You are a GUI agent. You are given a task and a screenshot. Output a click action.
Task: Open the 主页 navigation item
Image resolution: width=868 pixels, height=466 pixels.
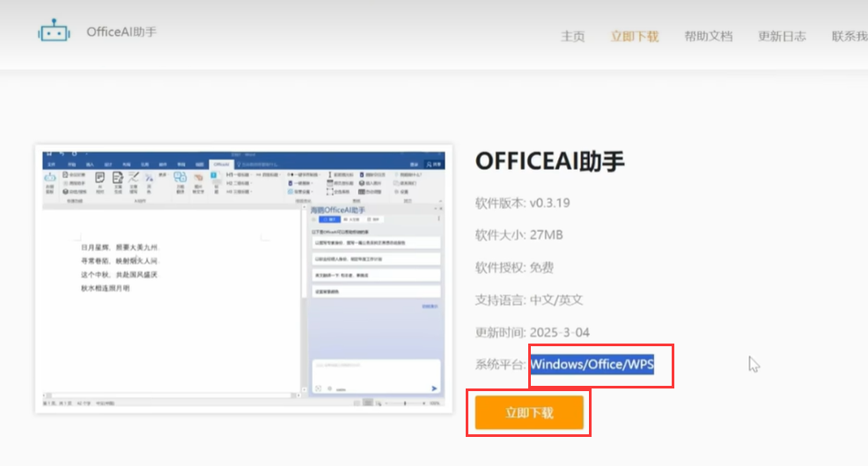[572, 37]
